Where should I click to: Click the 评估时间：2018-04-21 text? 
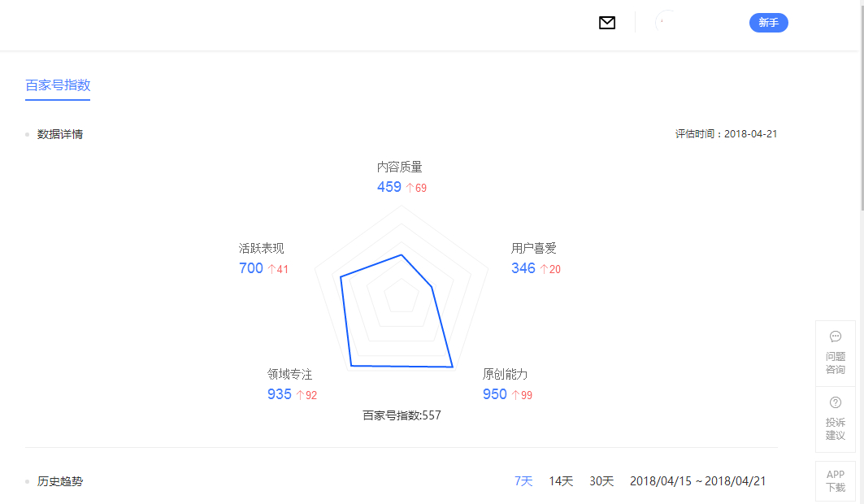click(727, 134)
